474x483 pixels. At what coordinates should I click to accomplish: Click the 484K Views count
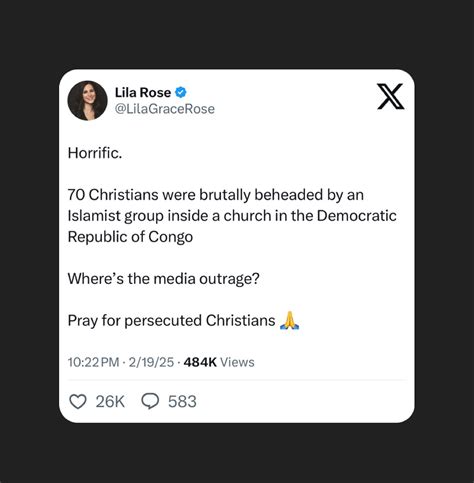(x=219, y=362)
